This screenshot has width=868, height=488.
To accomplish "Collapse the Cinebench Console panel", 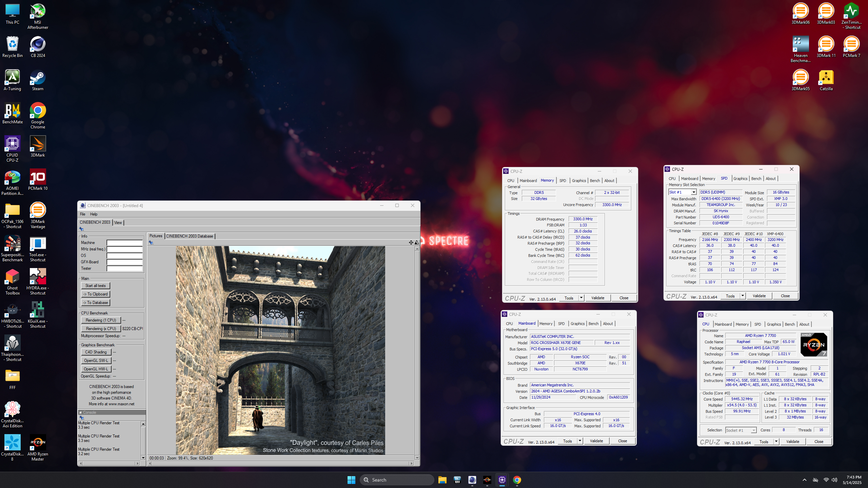I will (x=80, y=412).
